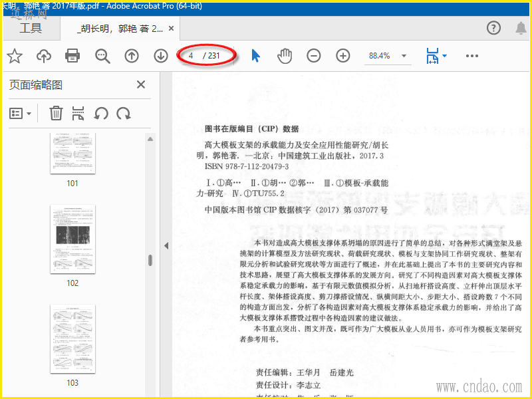Open the find text magnifier tool
Image resolution: width=532 pixels, height=399 pixels.
(102, 56)
